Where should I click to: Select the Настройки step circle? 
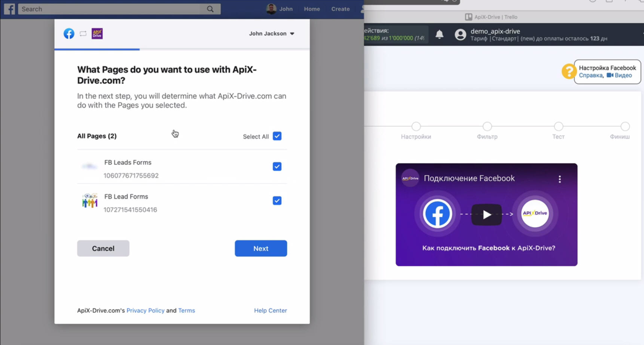click(x=416, y=126)
